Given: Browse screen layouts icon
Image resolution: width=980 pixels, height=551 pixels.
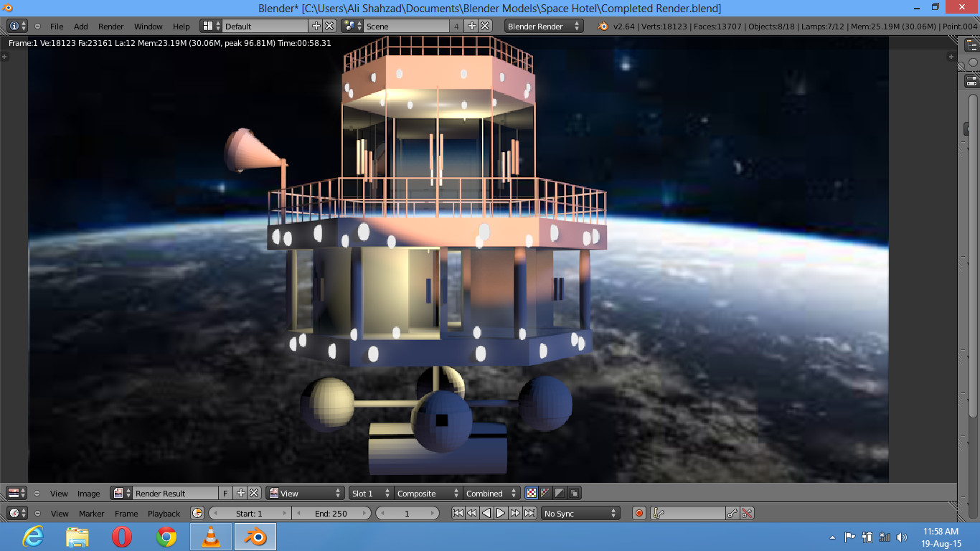Looking at the screenshot, I should pyautogui.click(x=211, y=26).
